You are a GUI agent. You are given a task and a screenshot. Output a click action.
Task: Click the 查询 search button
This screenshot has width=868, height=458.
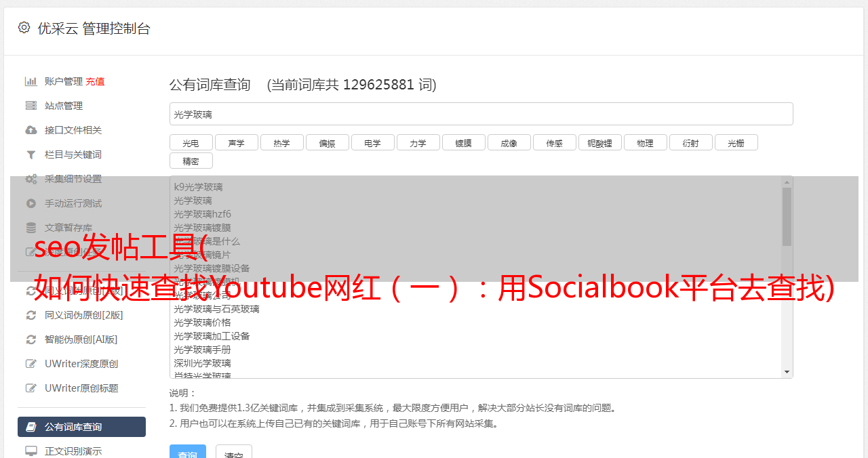[x=187, y=453]
